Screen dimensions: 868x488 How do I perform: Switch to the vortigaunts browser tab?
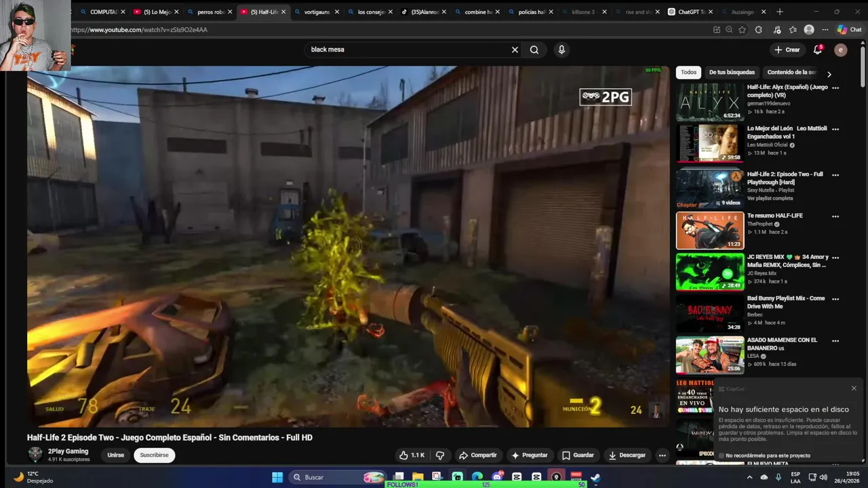click(x=316, y=12)
